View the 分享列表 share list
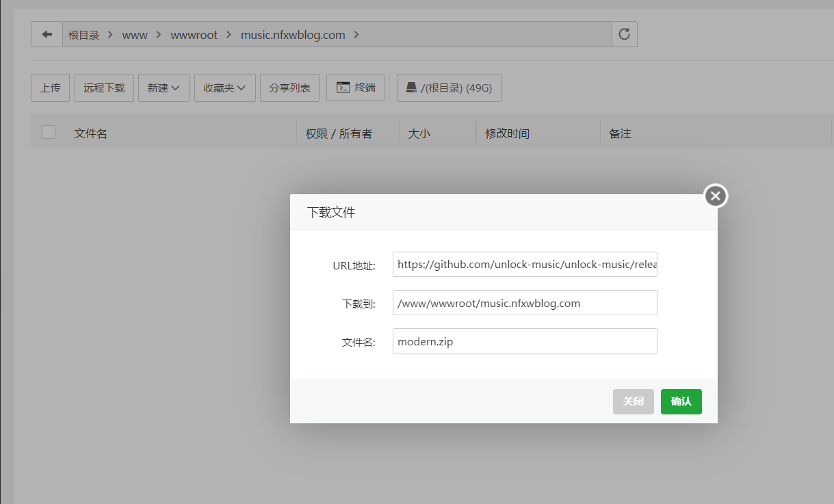834x504 pixels. tap(289, 88)
